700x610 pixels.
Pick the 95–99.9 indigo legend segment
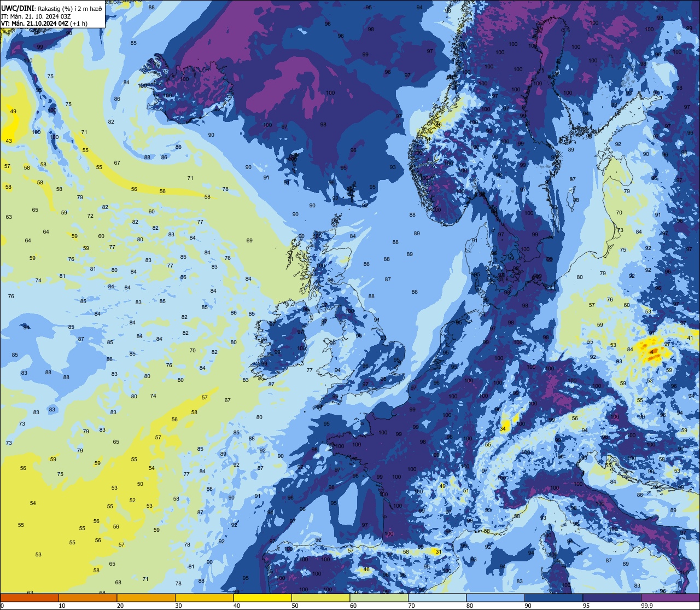(x=612, y=598)
